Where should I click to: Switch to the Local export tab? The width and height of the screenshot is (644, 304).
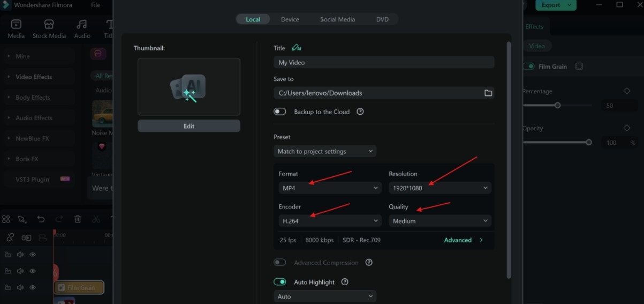coord(253,19)
